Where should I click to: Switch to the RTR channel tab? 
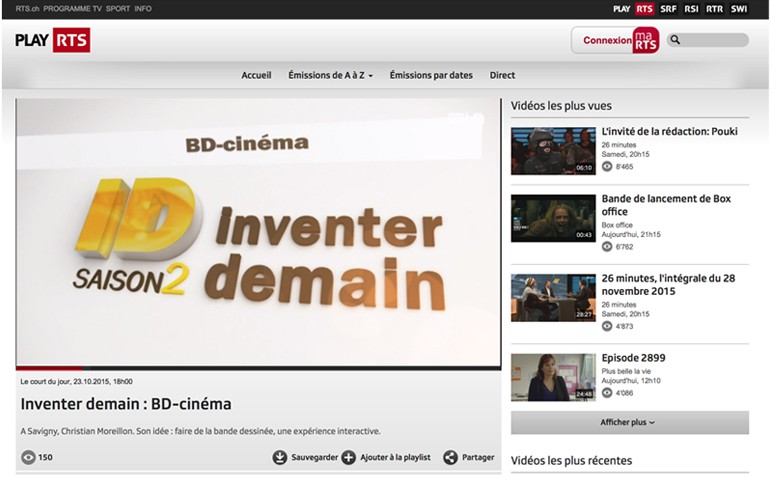click(714, 9)
